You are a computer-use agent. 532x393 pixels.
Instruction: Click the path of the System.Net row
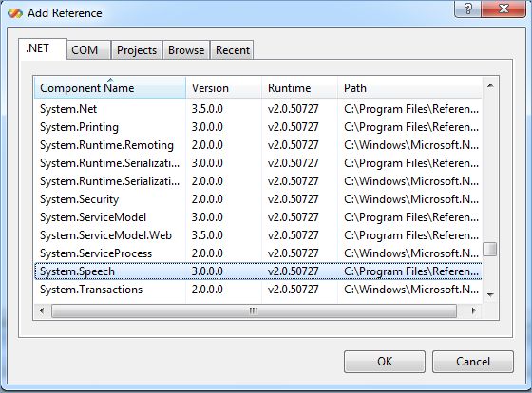(411, 109)
